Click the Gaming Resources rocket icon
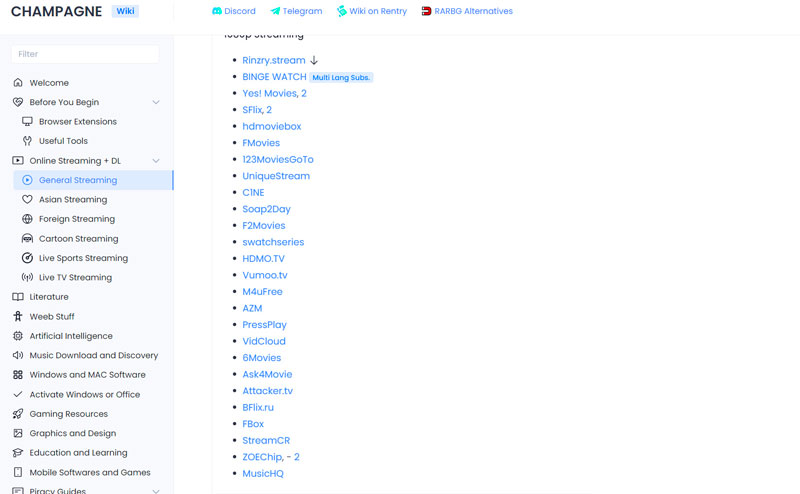 tap(18, 414)
